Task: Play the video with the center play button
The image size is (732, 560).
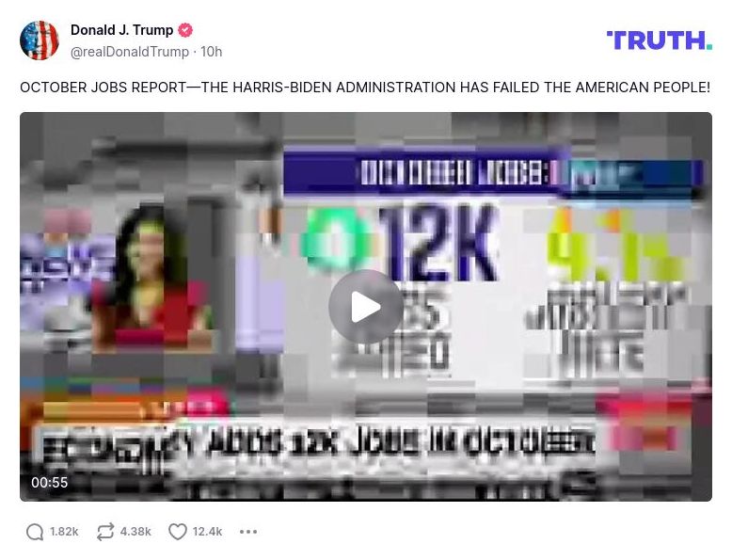Action: click(x=366, y=307)
